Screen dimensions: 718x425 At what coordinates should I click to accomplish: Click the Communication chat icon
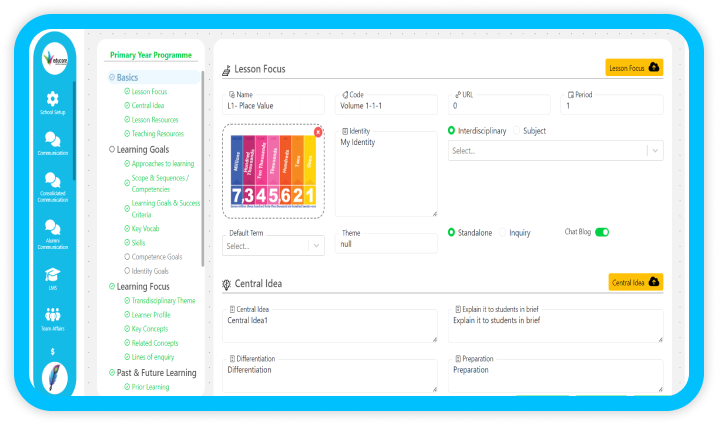pos(53,140)
